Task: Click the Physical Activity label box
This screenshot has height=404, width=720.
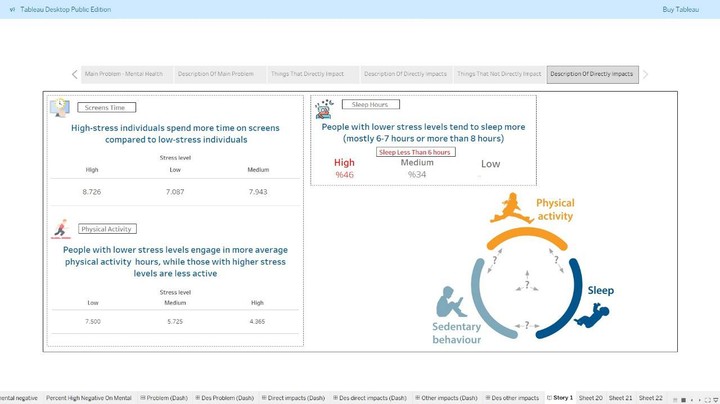Action: point(107,229)
